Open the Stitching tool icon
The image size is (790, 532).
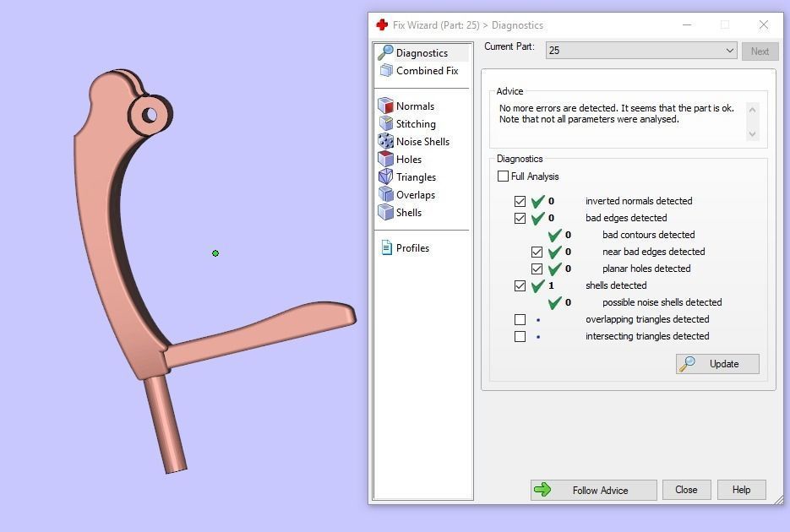(x=385, y=123)
